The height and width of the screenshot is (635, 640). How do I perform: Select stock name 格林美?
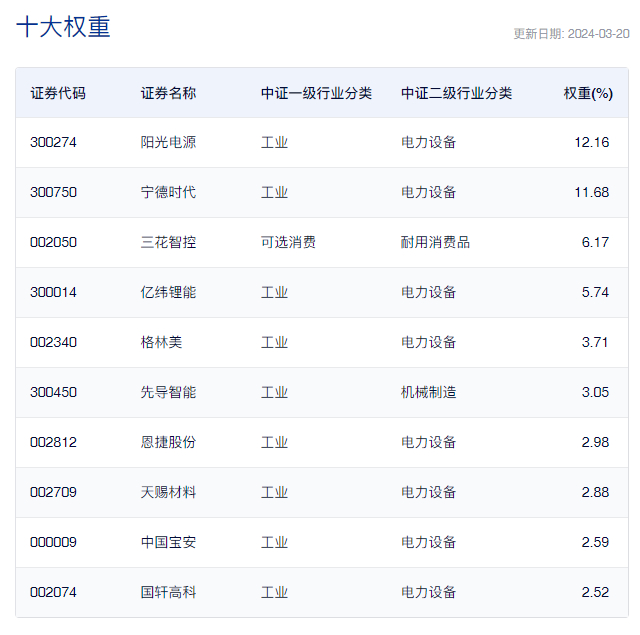click(161, 342)
